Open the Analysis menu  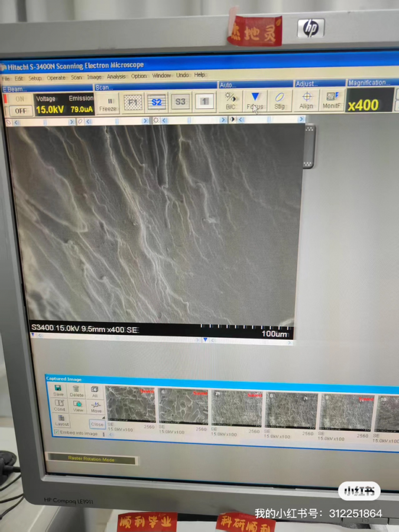[x=116, y=76]
